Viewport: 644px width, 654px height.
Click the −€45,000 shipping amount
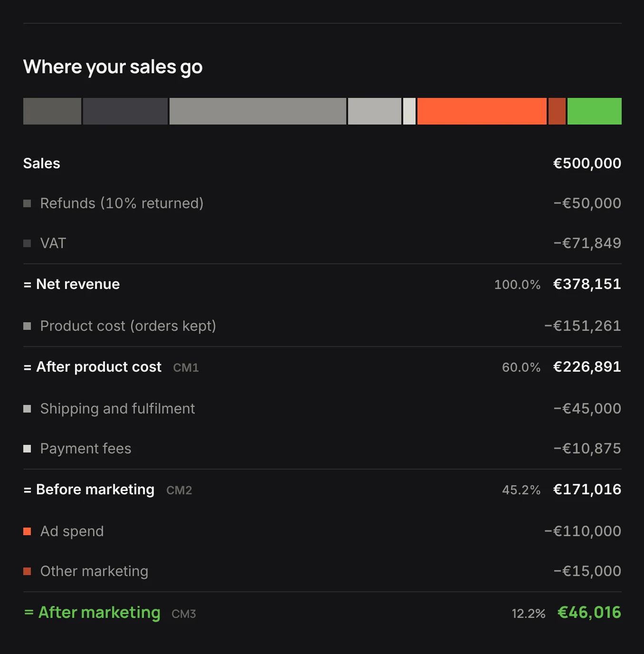587,409
